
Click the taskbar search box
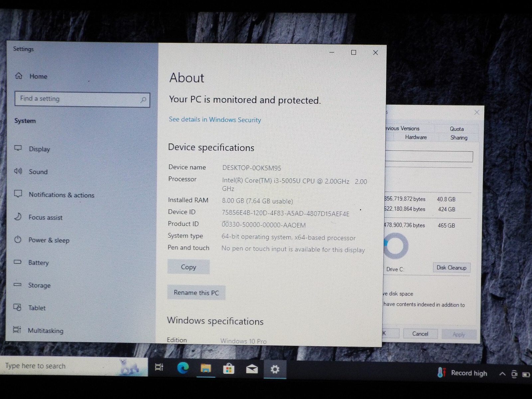[74, 366]
